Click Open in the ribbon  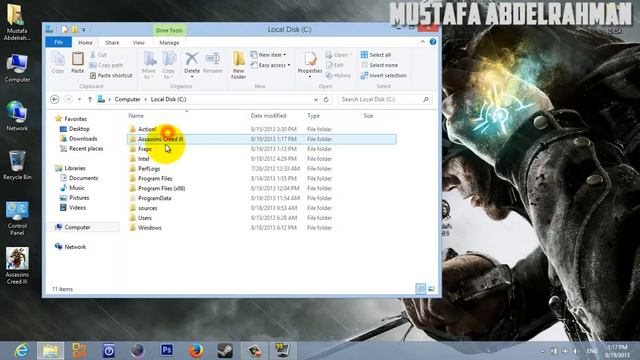[338, 55]
